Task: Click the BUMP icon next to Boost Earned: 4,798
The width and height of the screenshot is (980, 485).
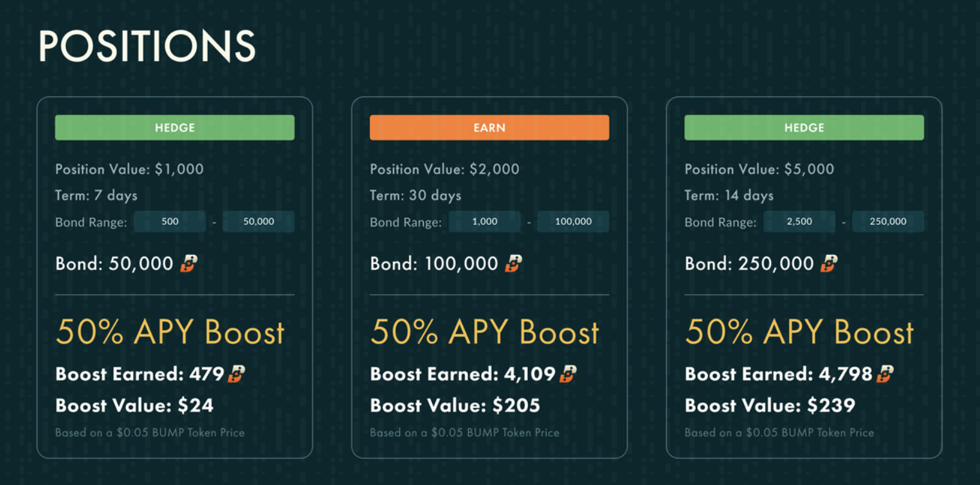Action: tap(885, 374)
